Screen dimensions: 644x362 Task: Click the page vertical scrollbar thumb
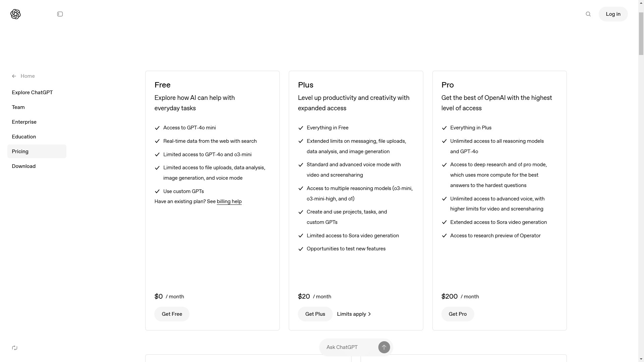(641, 34)
